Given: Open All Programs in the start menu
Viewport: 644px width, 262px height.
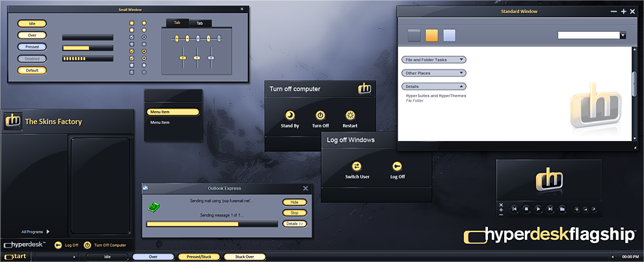Looking at the screenshot, I should [x=35, y=231].
